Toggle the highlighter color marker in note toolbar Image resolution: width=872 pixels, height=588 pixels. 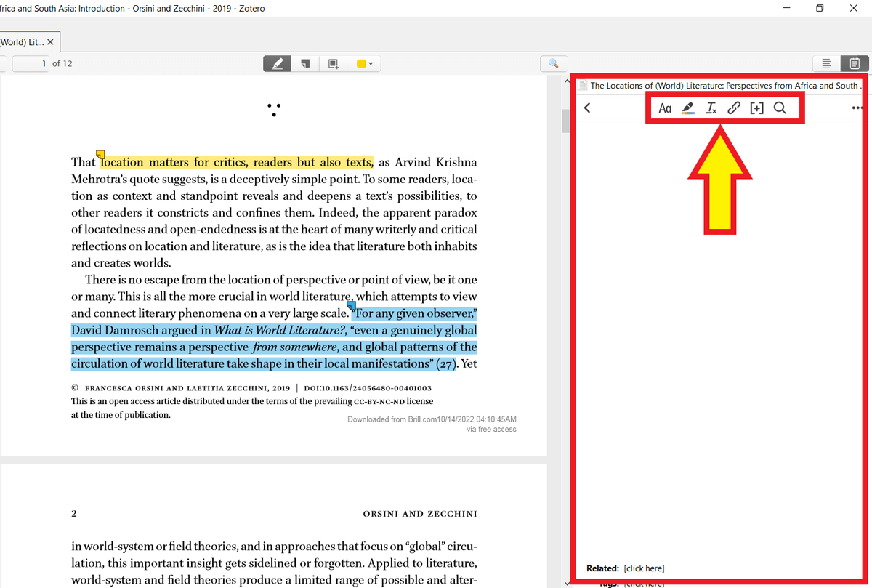[x=687, y=108]
